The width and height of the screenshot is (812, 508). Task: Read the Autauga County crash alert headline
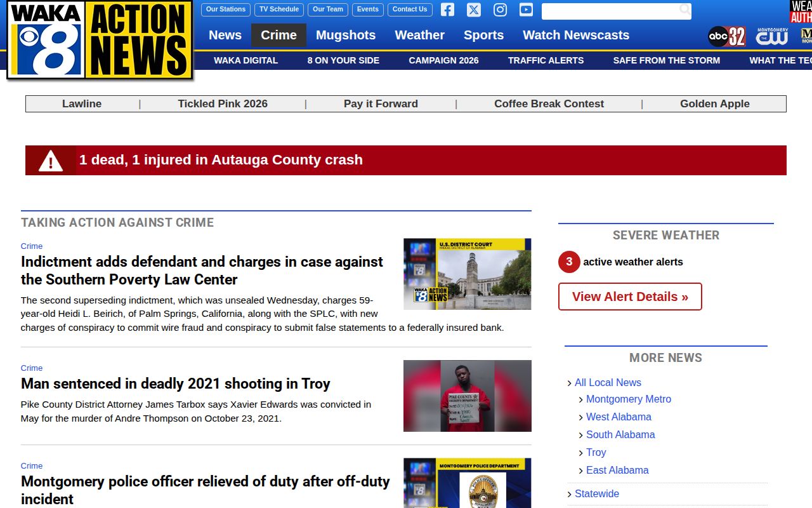pyautogui.click(x=221, y=160)
